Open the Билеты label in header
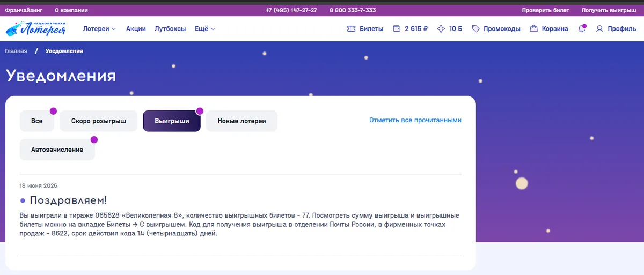 pyautogui.click(x=371, y=29)
